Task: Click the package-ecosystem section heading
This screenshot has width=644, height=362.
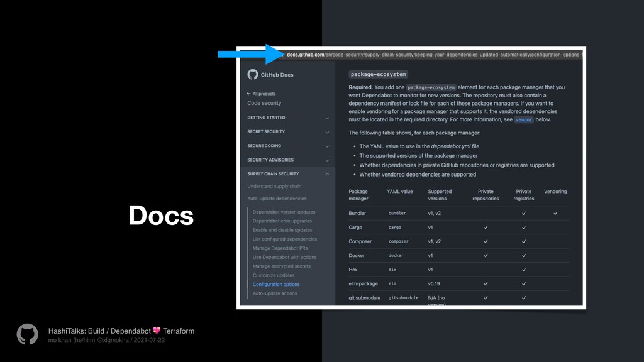Action: click(x=378, y=74)
